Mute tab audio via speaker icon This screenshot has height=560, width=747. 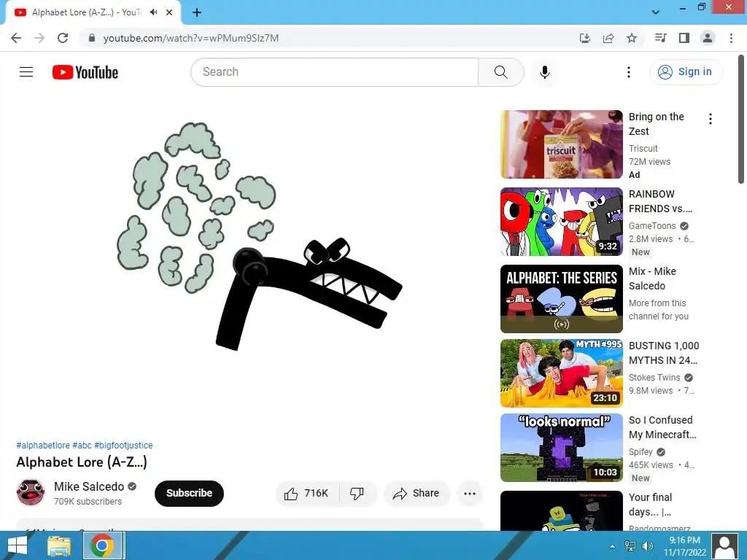153,12
